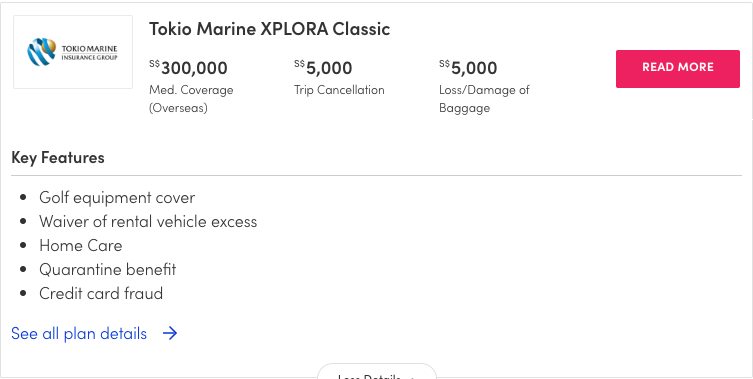753x379 pixels.
Task: Select the Golf equipment cover feature
Action: [x=117, y=197]
